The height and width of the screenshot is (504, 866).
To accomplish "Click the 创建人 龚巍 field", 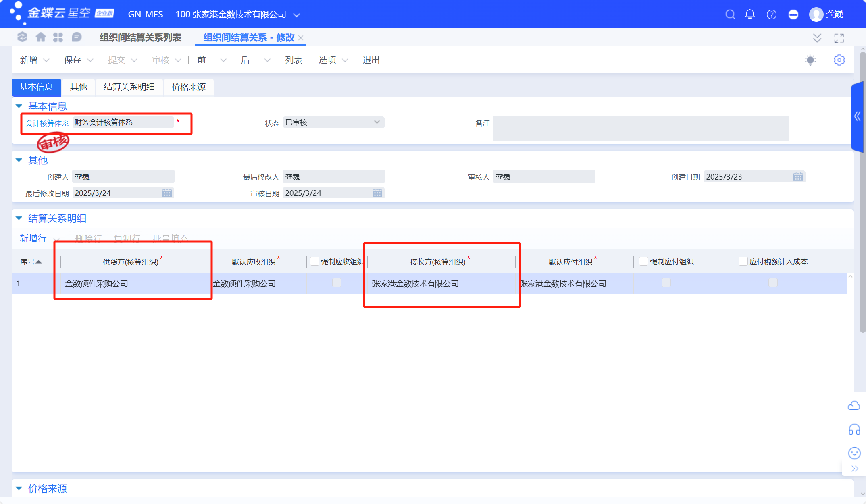I will [x=123, y=177].
